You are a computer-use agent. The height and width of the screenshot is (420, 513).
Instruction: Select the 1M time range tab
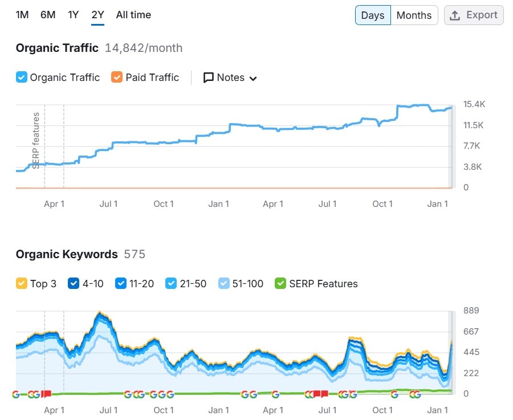coord(22,15)
